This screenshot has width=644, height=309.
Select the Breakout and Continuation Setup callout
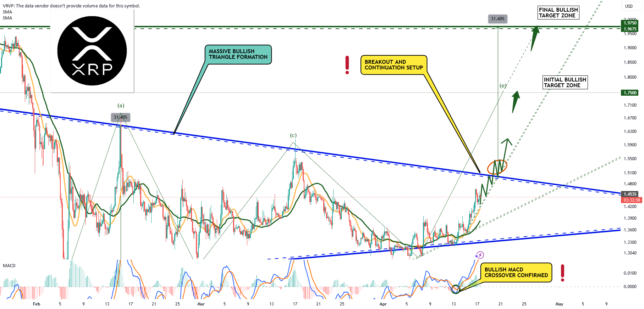393,65
